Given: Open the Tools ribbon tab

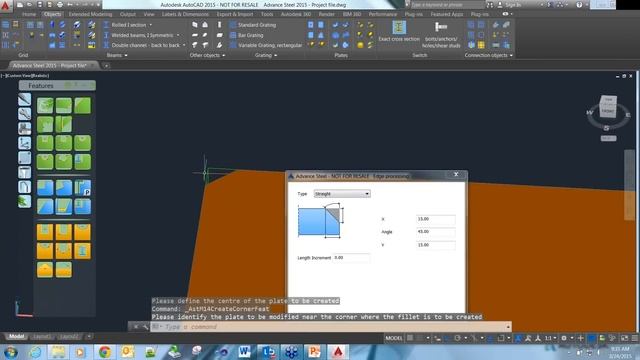Looking at the screenshot, I should coord(267,14).
